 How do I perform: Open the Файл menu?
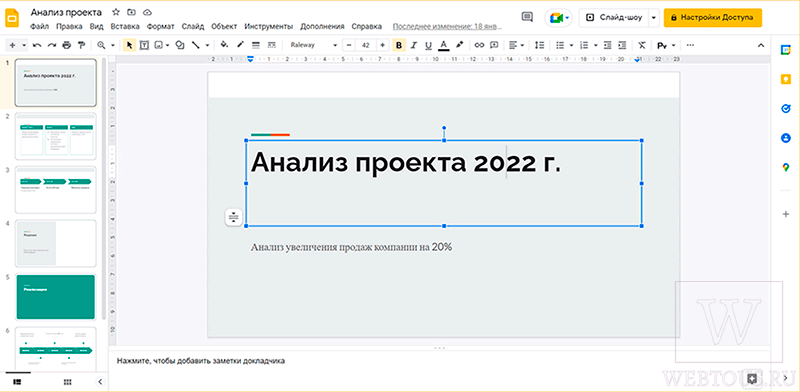pos(39,27)
